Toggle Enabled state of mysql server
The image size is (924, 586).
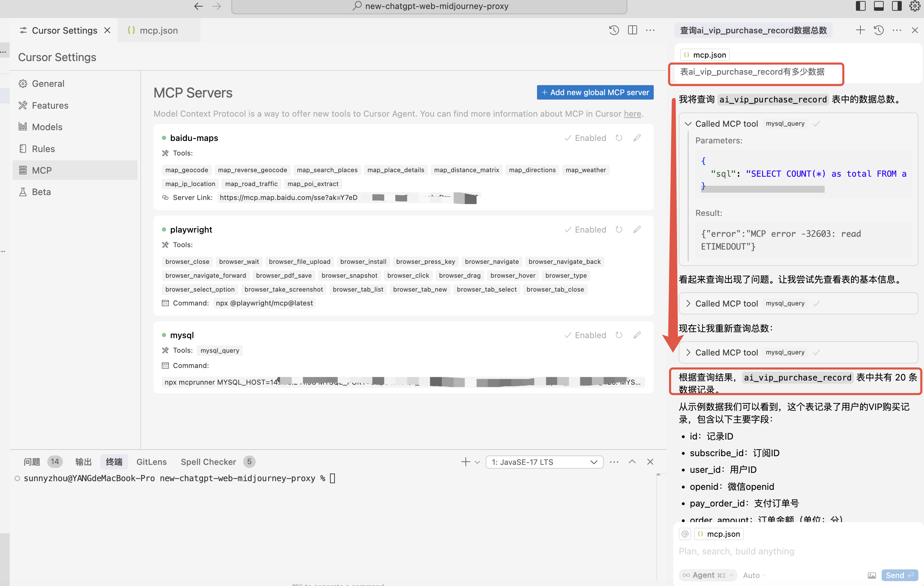[x=585, y=335]
